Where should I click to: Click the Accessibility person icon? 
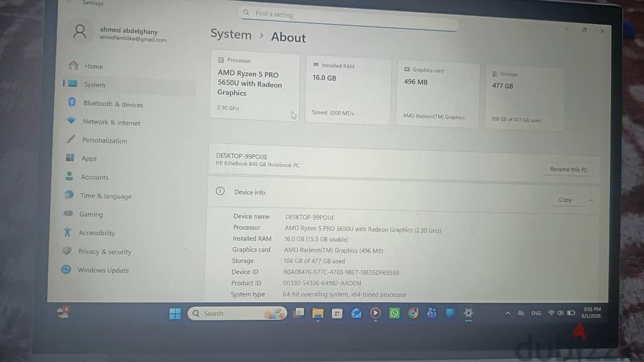67,232
